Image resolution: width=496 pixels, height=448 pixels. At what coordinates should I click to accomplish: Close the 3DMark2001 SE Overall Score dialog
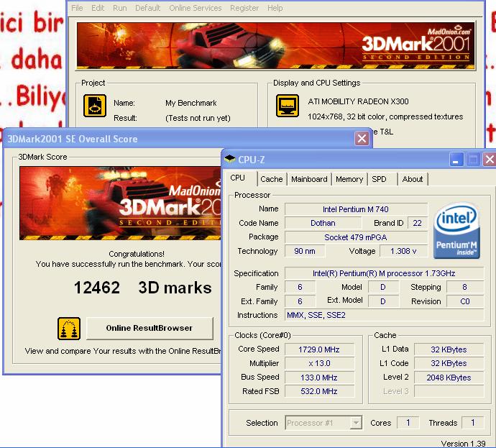362,139
